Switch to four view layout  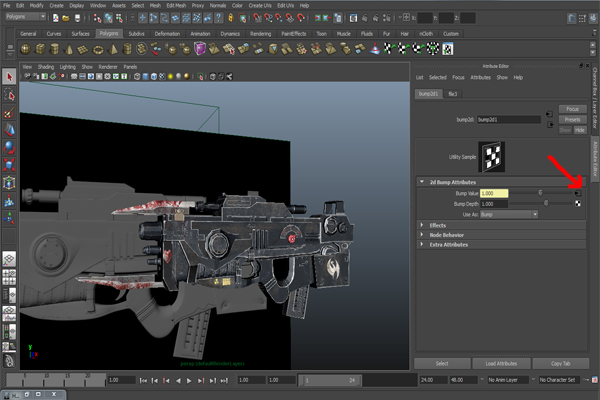tap(9, 277)
